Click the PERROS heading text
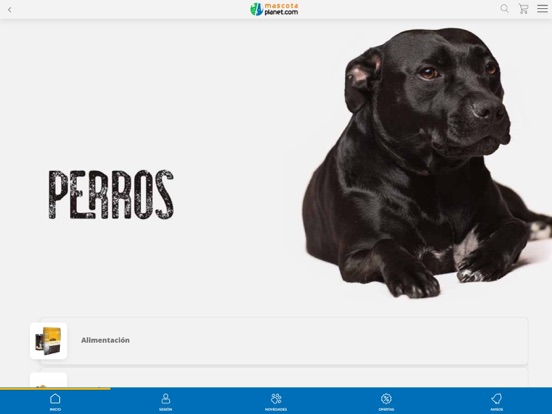The height and width of the screenshot is (414, 552). (x=111, y=195)
